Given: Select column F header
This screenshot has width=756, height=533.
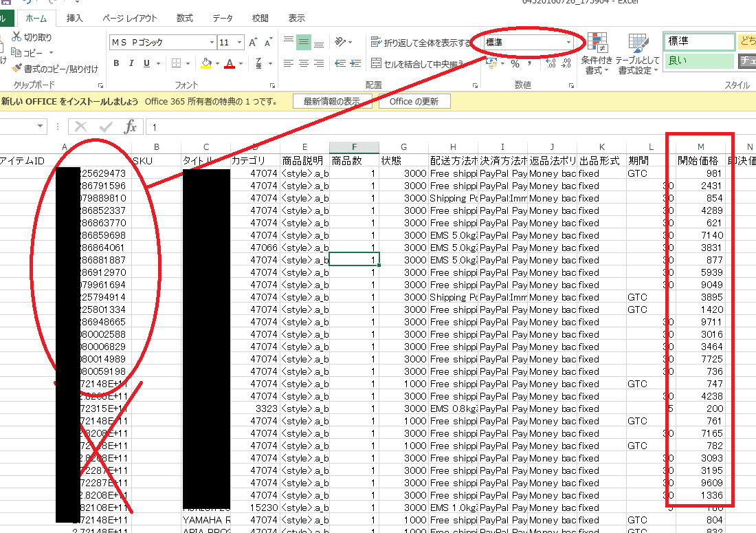Looking at the screenshot, I should click(x=355, y=147).
